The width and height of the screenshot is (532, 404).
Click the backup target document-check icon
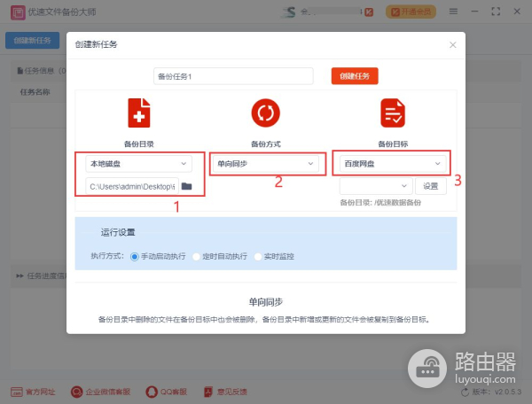tap(393, 113)
